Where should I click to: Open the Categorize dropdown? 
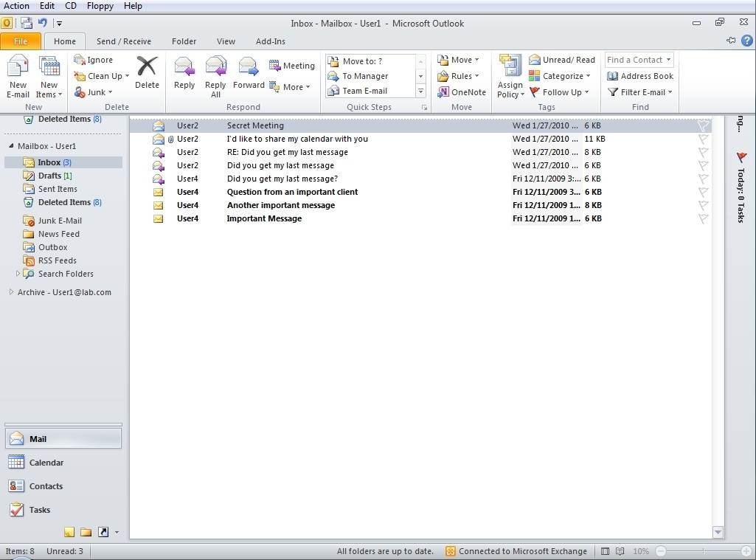562,76
